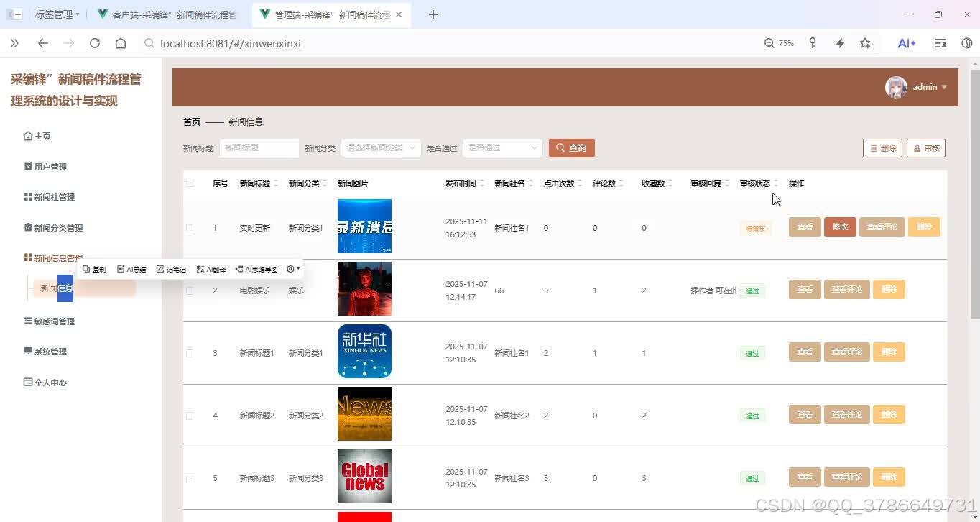Close the 管理端 tab
980x522 pixels.
[399, 14]
